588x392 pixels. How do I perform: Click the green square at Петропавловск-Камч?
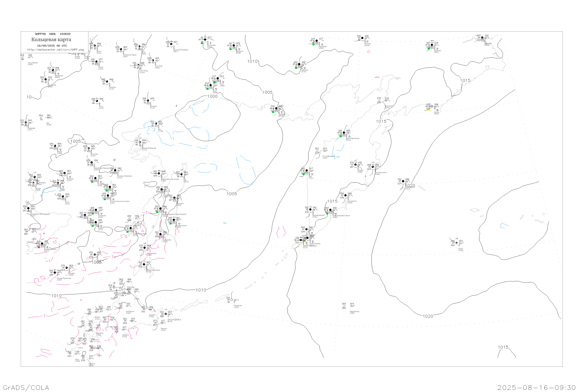(327, 213)
